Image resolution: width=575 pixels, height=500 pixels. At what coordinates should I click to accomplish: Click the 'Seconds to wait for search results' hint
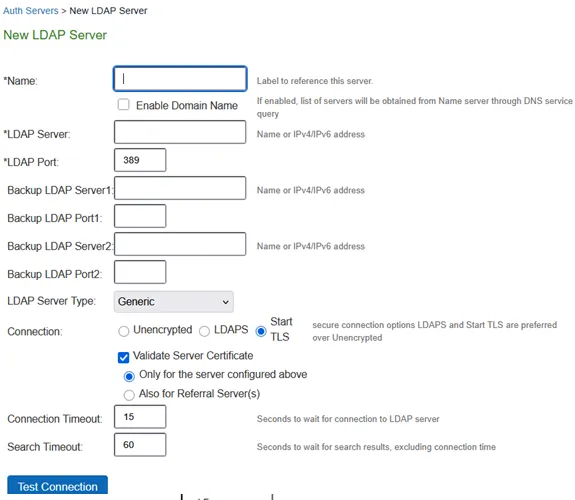click(376, 447)
